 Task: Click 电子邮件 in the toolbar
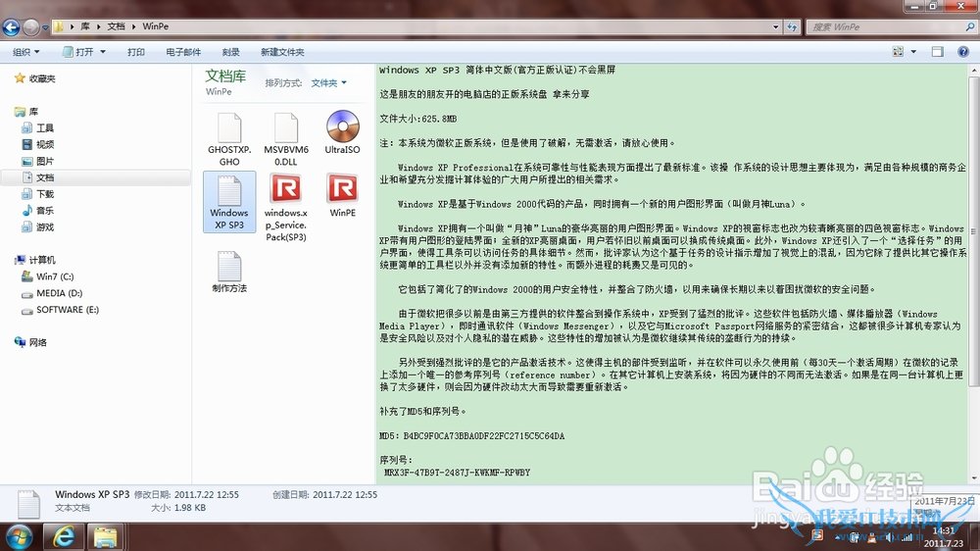(184, 52)
